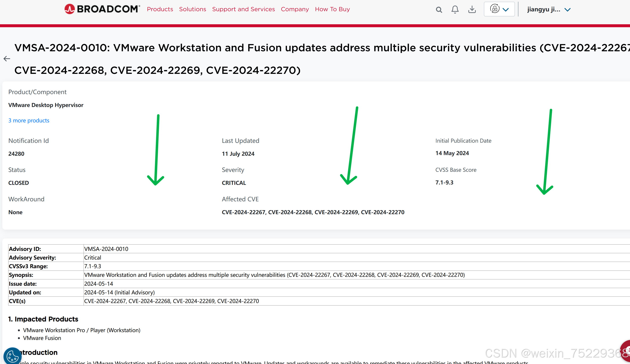Go back using the left arrow
The height and width of the screenshot is (364, 630).
[x=7, y=59]
